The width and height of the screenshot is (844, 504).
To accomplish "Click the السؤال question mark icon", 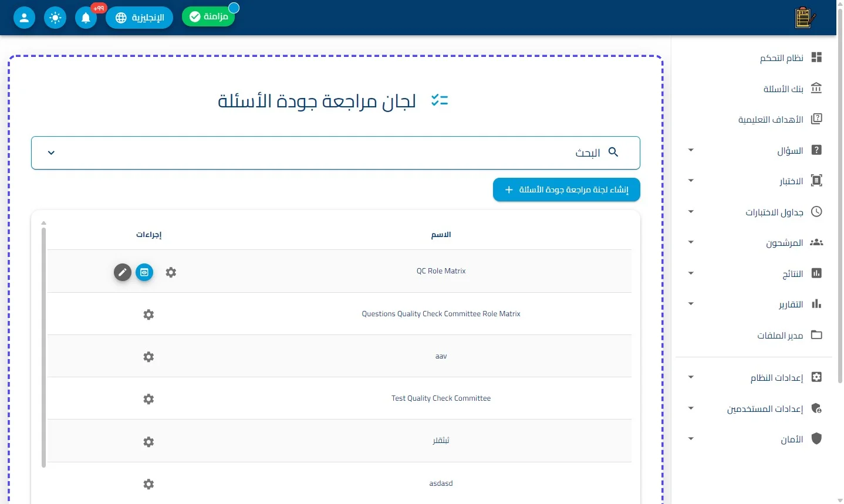I will click(x=816, y=150).
